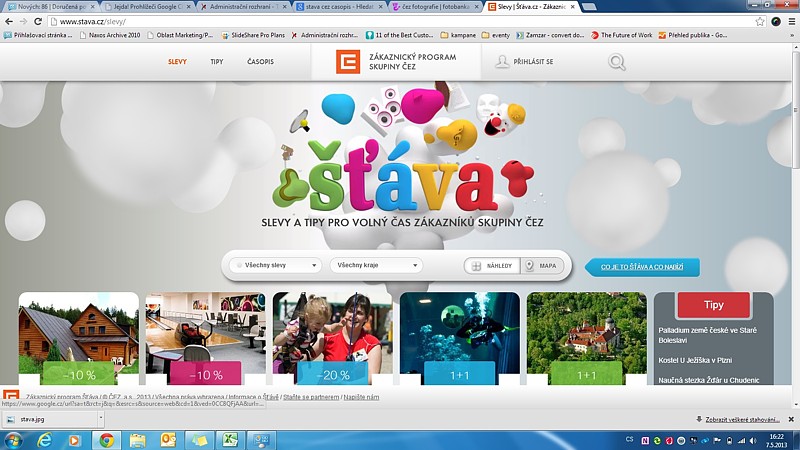Switch to stava cez casopis search tab
This screenshot has height=450, width=800.
click(x=339, y=7)
